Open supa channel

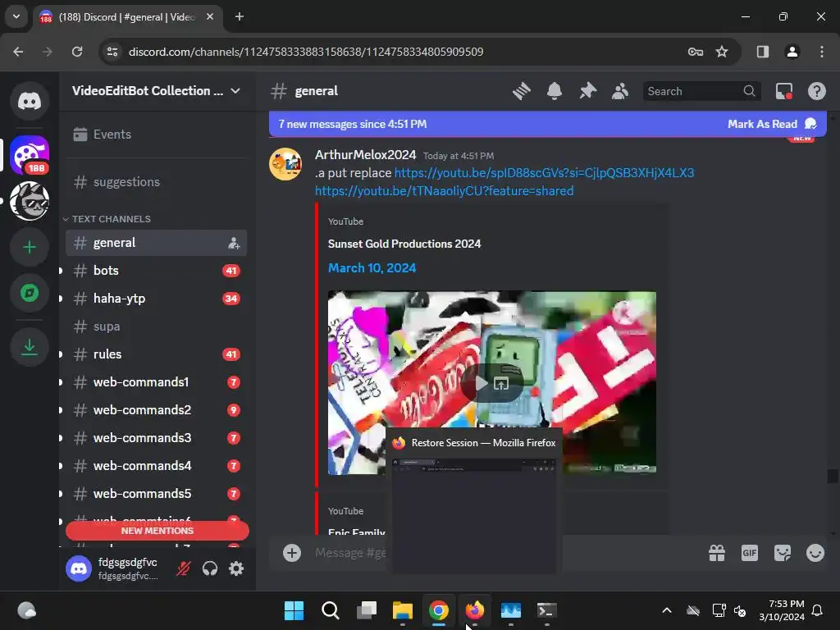(x=156, y=326)
